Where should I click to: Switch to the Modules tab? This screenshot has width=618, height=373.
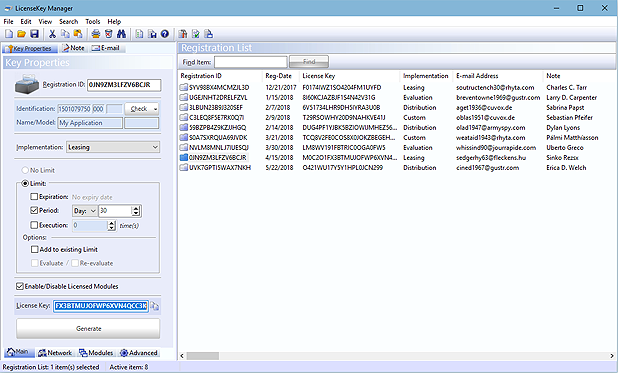(96, 352)
